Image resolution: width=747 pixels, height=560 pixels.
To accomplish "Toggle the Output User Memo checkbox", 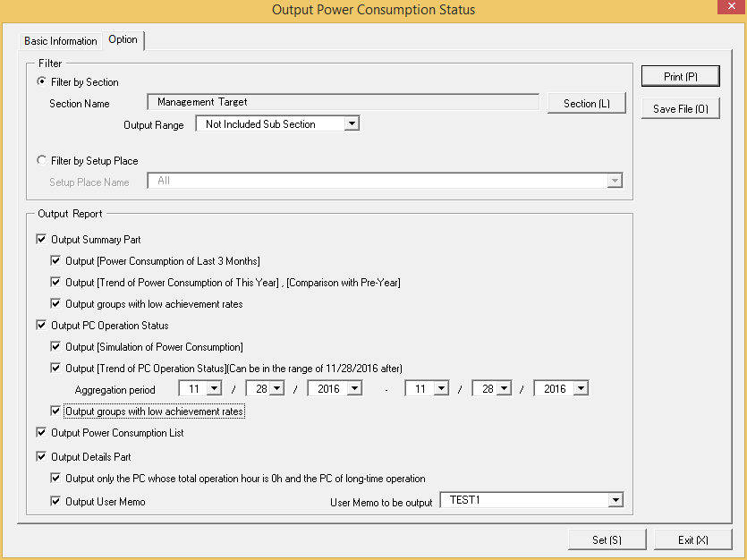I will (x=55, y=501).
